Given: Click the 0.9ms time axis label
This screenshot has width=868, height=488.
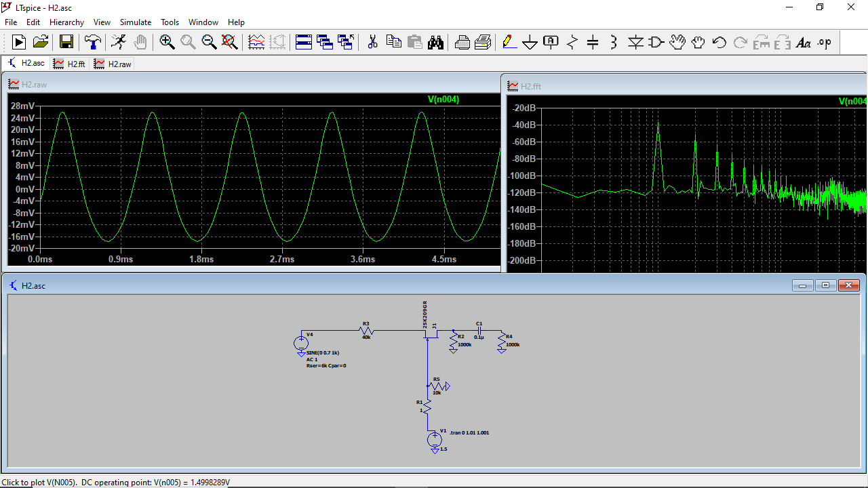Looking at the screenshot, I should (121, 260).
